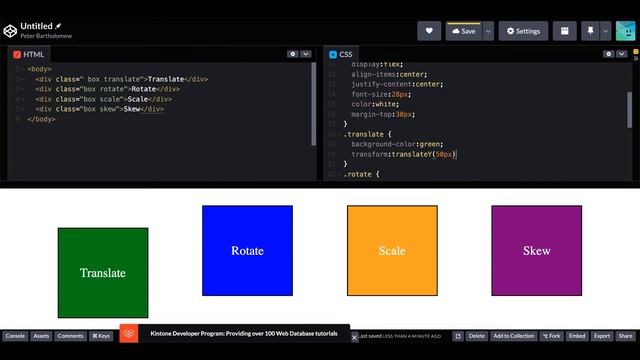Click the 'box scale' div line in HTML
This screenshot has width=640, height=360.
104,99
